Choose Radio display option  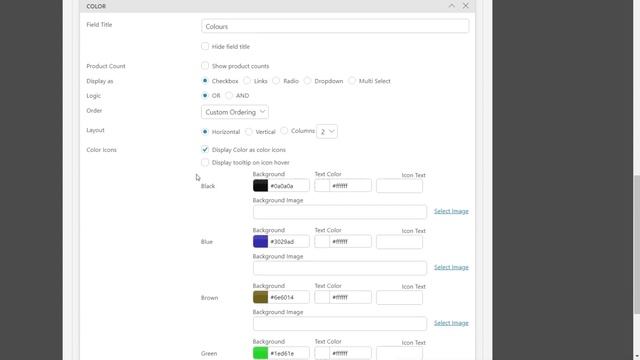(x=276, y=81)
